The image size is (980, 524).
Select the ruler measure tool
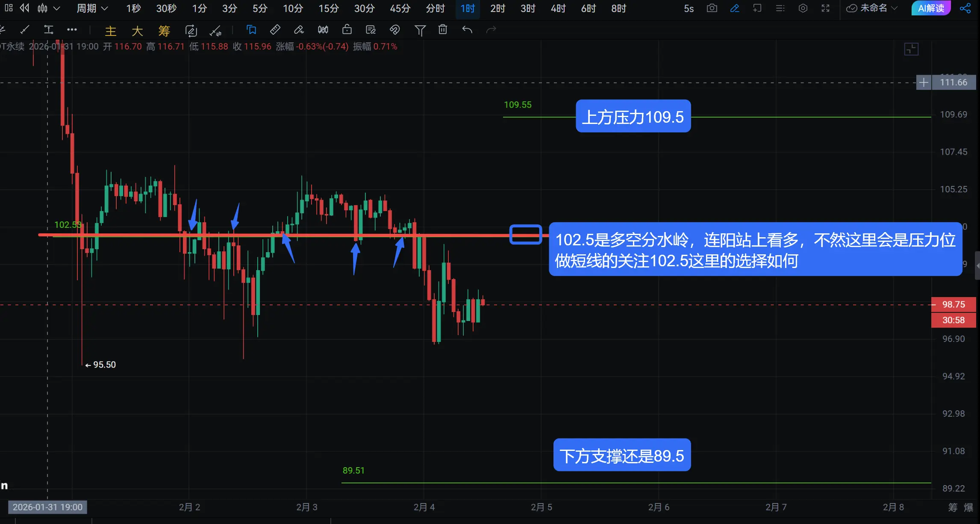(275, 29)
